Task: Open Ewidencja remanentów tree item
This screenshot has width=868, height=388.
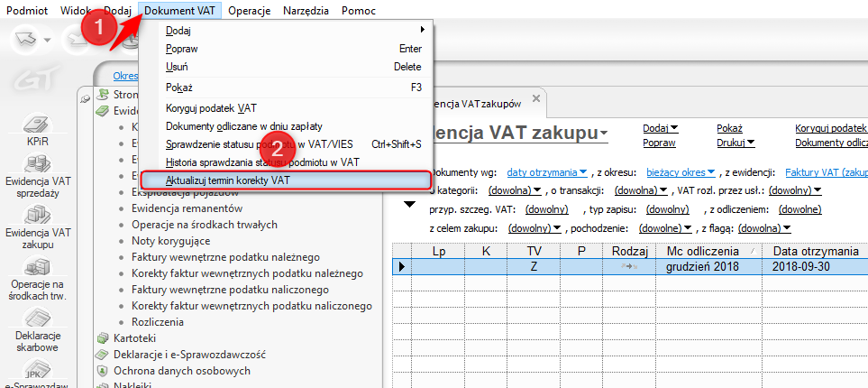Action: tap(187, 209)
